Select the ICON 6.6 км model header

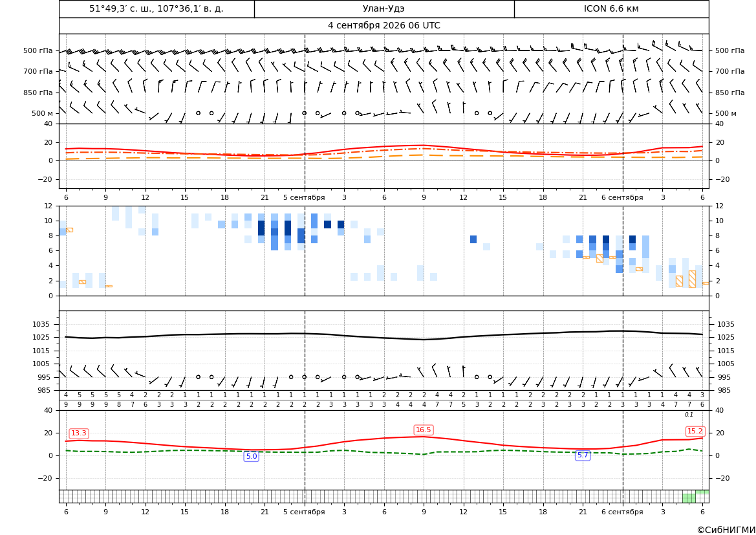pos(611,8)
